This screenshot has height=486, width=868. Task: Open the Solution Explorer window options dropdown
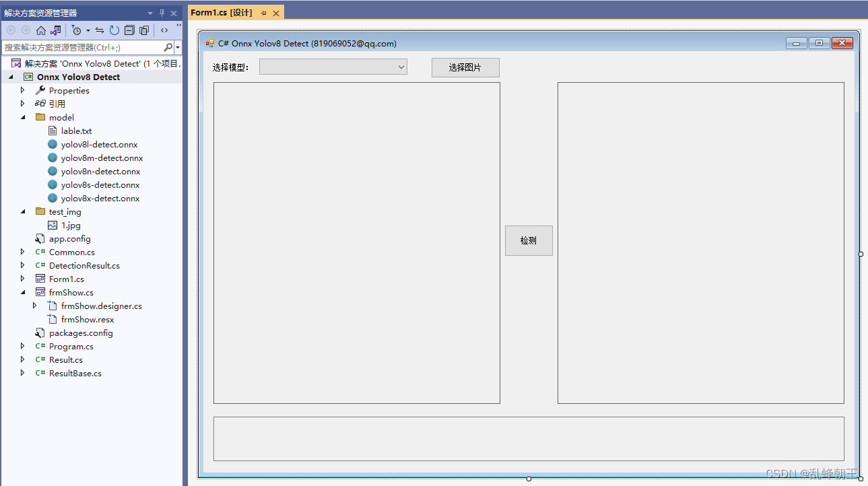click(150, 13)
